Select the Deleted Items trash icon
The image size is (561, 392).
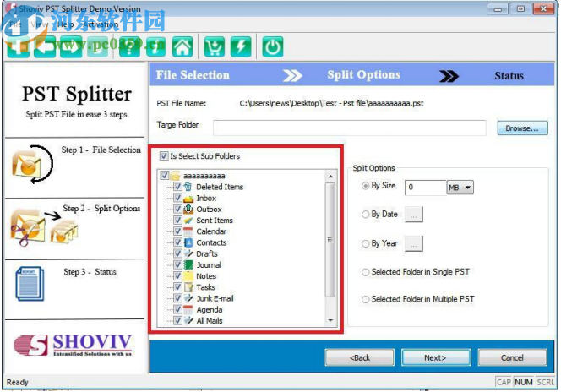(x=188, y=187)
